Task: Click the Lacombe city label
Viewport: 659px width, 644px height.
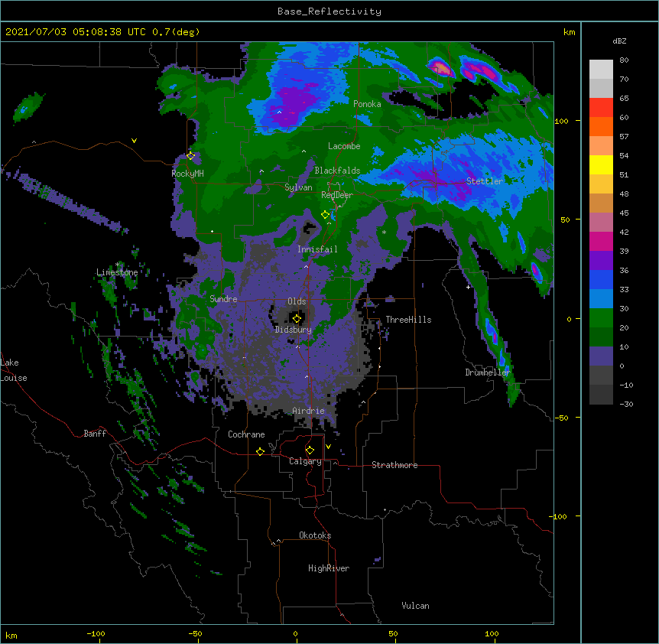Action: tap(344, 146)
